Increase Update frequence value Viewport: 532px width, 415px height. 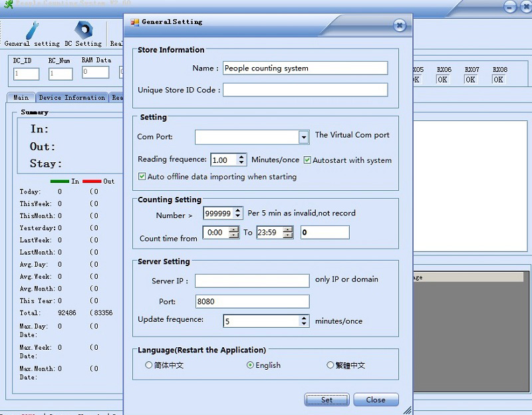pos(304,318)
